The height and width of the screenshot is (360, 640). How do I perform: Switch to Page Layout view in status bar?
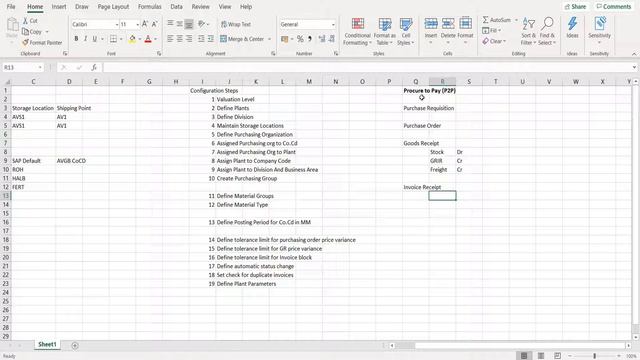tap(541, 356)
